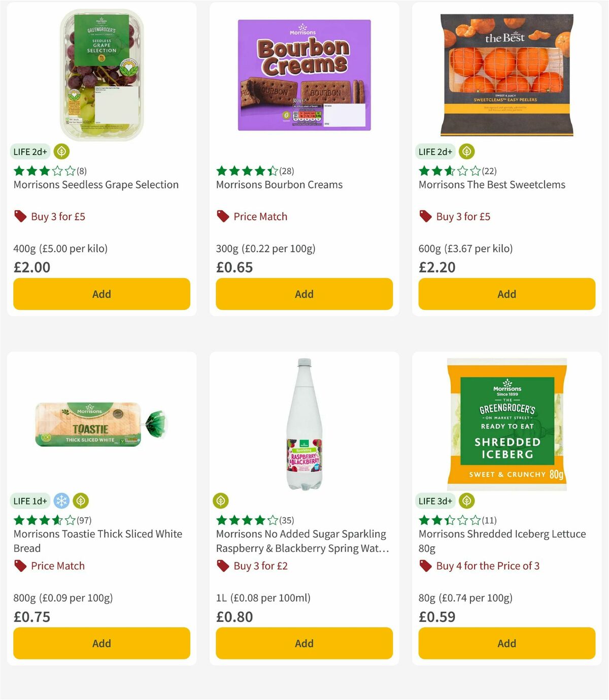Open Morrisons Shredded Iceberg Lettuce 80g product page
Image resolution: width=609 pixels, height=700 pixels.
pos(502,541)
